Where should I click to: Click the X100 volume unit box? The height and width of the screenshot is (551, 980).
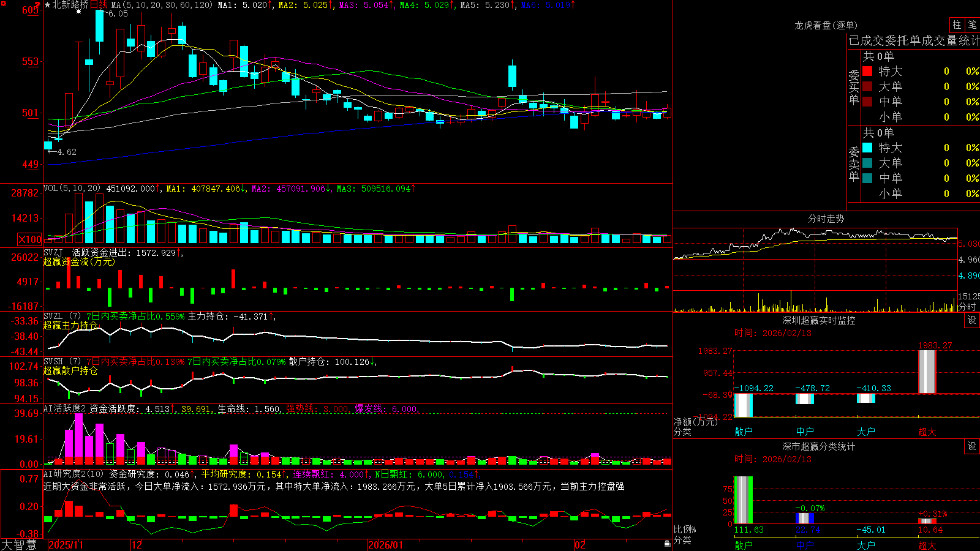[29, 239]
